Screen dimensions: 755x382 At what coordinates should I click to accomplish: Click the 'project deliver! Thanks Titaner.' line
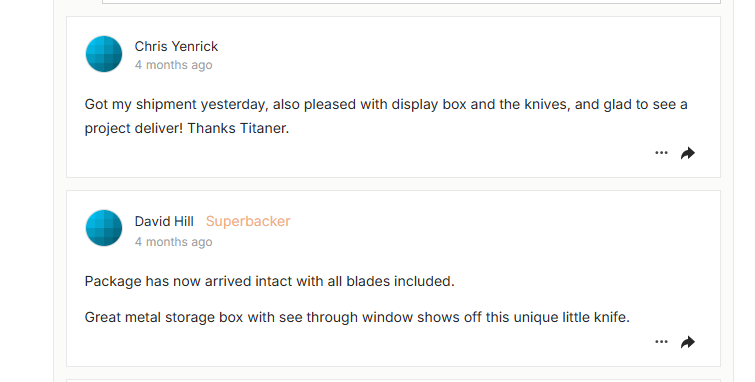[x=187, y=129]
